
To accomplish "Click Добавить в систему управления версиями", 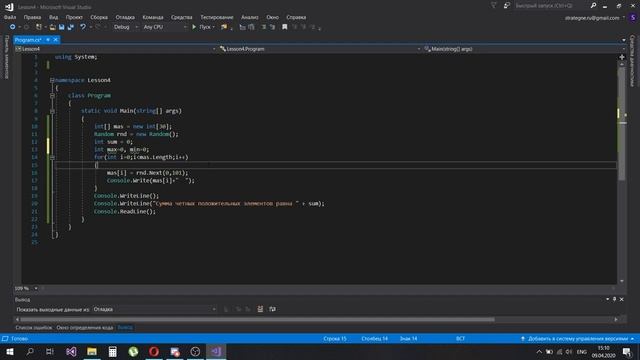I will click(578, 339).
